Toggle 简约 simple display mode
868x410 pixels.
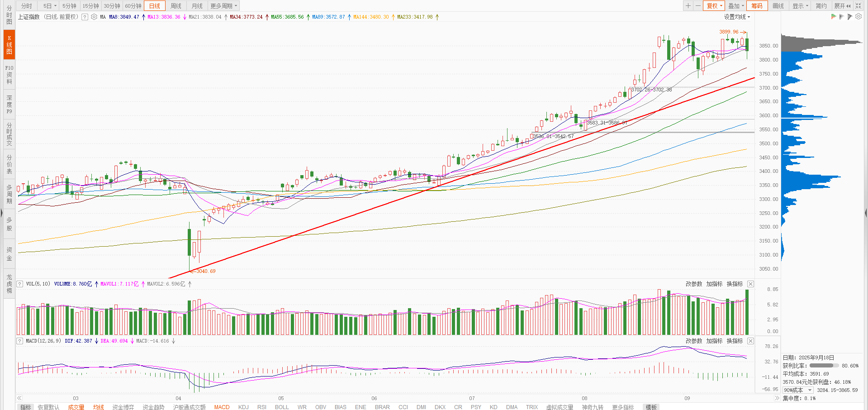pyautogui.click(x=821, y=6)
